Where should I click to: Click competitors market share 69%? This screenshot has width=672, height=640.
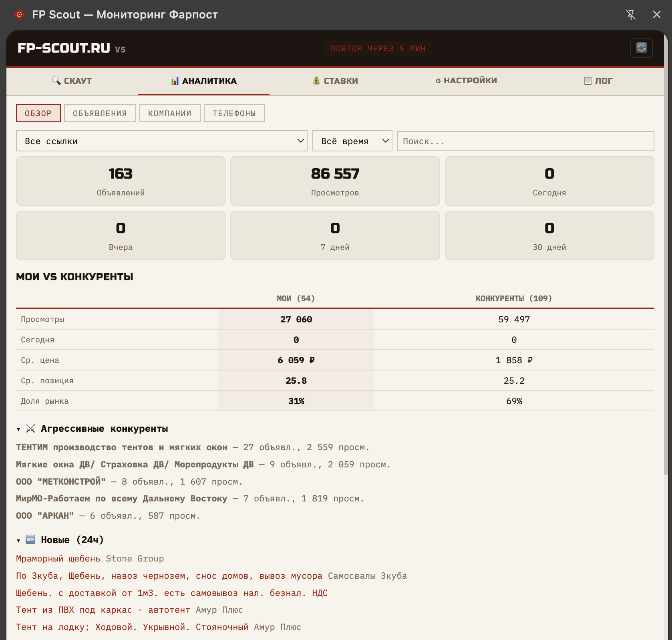(514, 401)
